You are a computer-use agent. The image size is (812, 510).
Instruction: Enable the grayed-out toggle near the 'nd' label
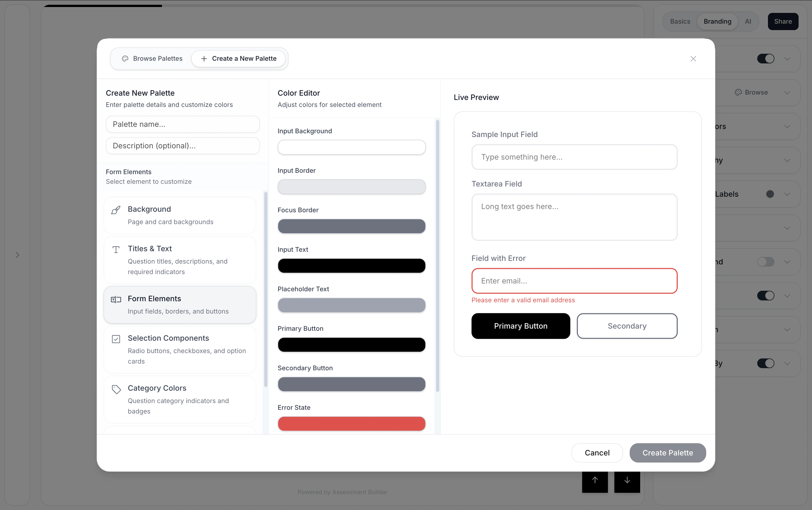point(765,261)
